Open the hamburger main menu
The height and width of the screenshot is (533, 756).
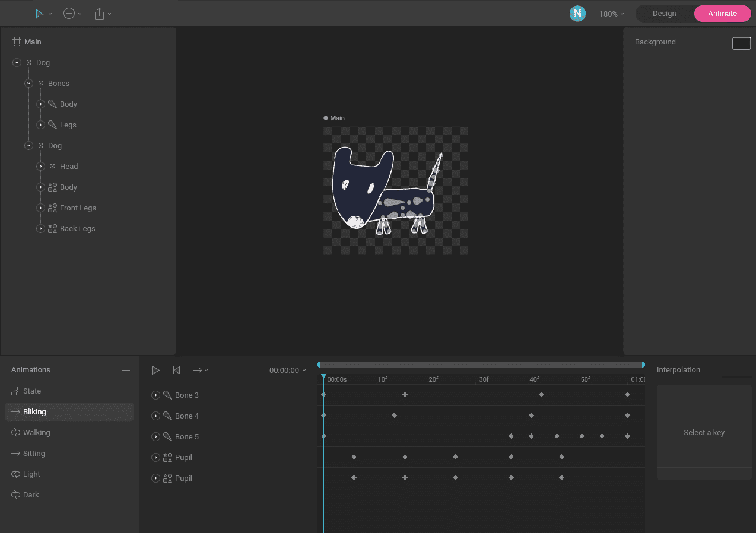[16, 14]
